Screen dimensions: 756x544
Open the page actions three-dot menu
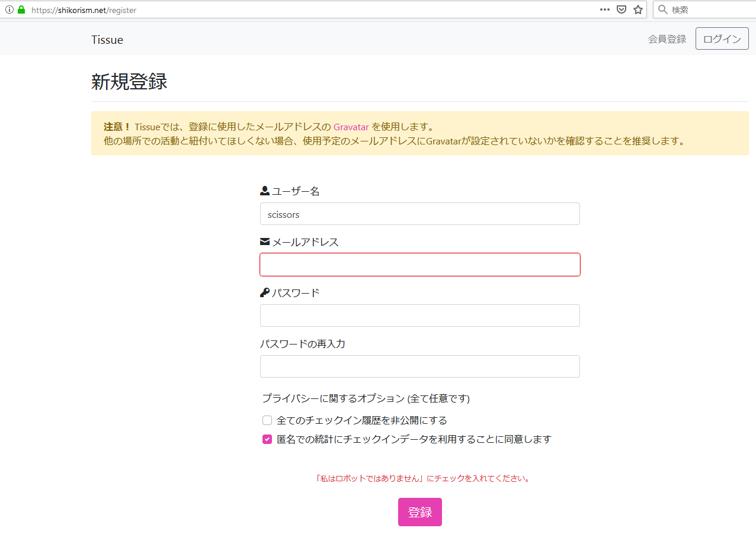pos(604,9)
